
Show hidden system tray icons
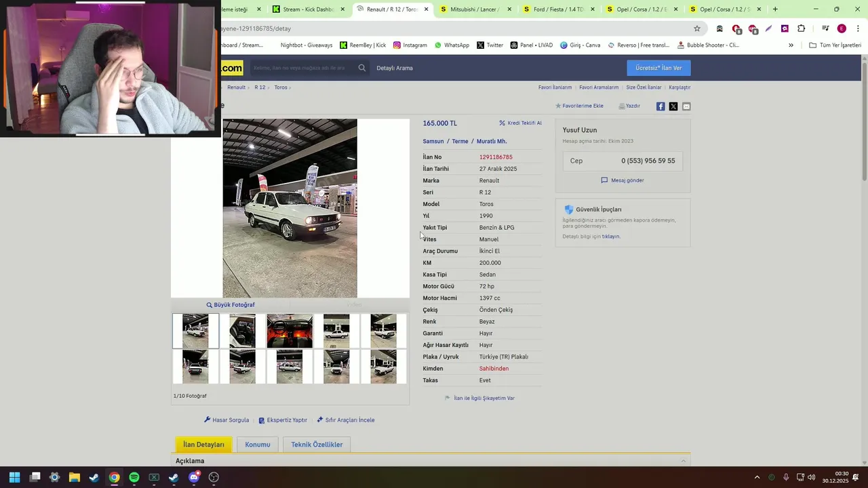pyautogui.click(x=757, y=477)
